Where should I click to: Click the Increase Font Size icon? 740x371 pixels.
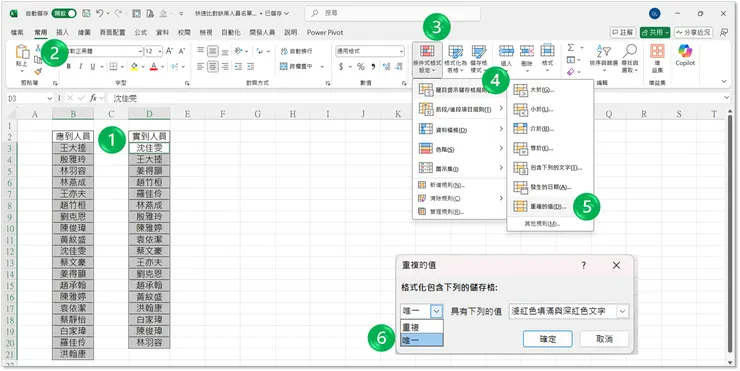pos(169,51)
